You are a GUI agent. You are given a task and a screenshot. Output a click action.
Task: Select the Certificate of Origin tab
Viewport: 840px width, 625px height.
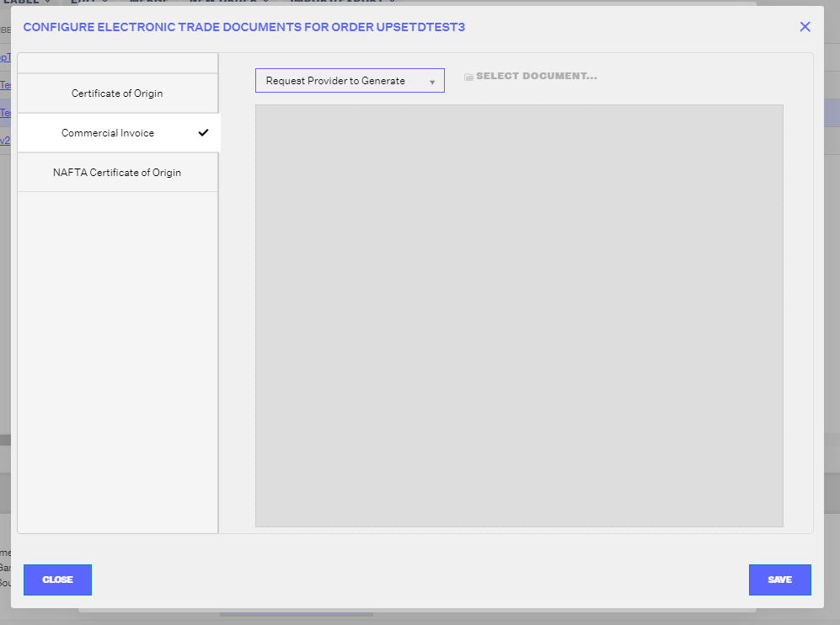tap(117, 93)
